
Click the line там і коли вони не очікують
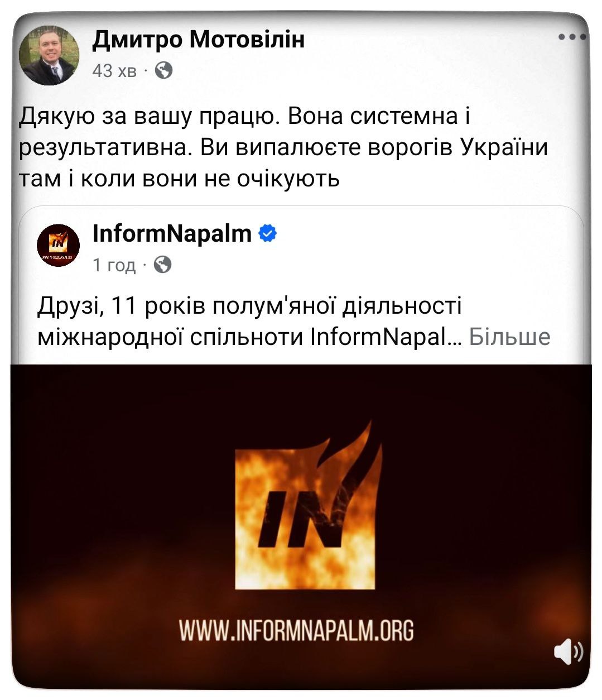179,179
